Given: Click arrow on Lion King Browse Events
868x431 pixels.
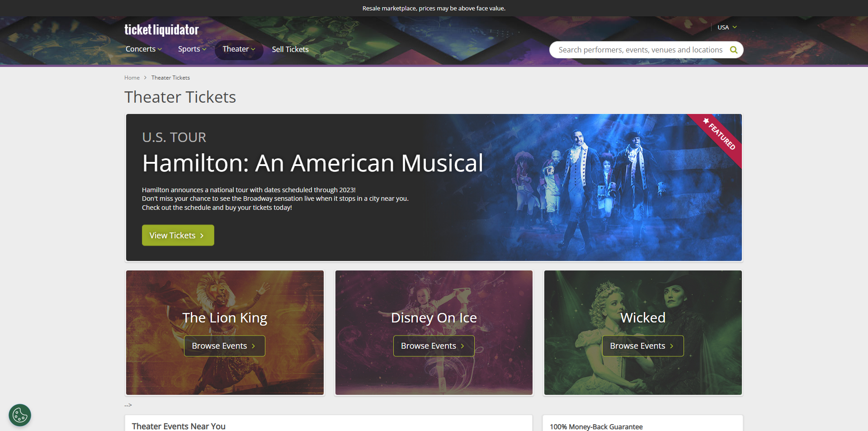Looking at the screenshot, I should pos(254,346).
